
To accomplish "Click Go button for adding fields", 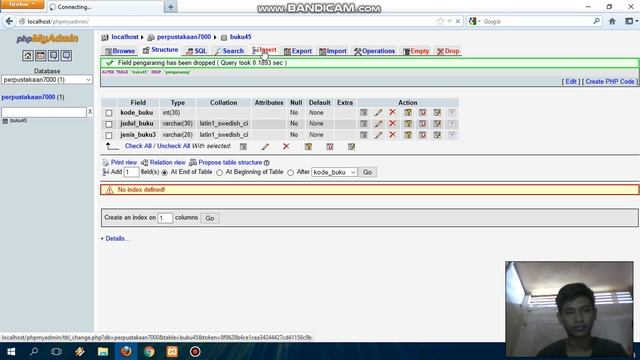I will 367,172.
